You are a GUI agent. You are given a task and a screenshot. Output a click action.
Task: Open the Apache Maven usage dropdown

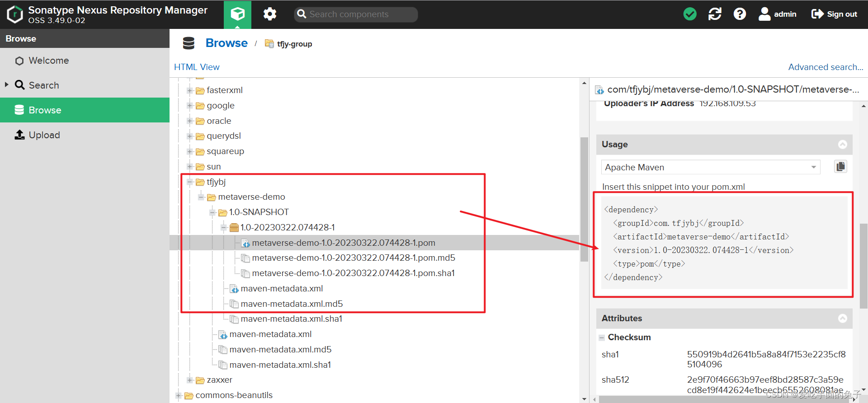pyautogui.click(x=813, y=167)
